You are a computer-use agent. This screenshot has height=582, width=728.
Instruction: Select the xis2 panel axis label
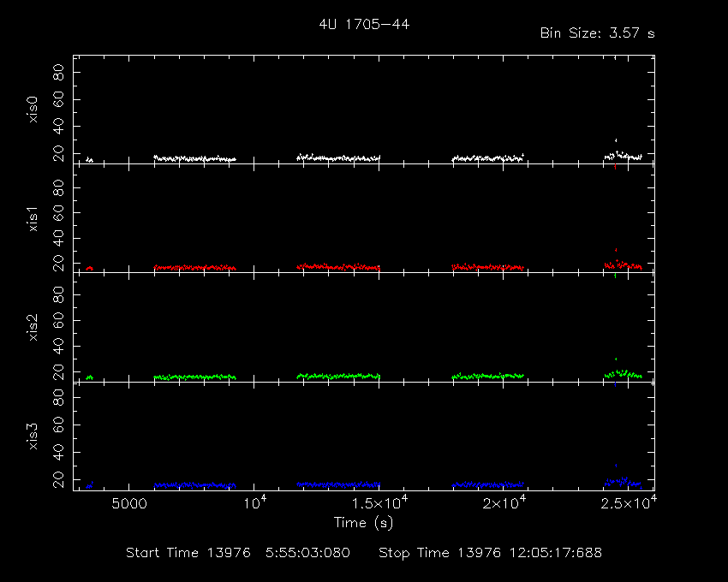pyautogui.click(x=33, y=328)
